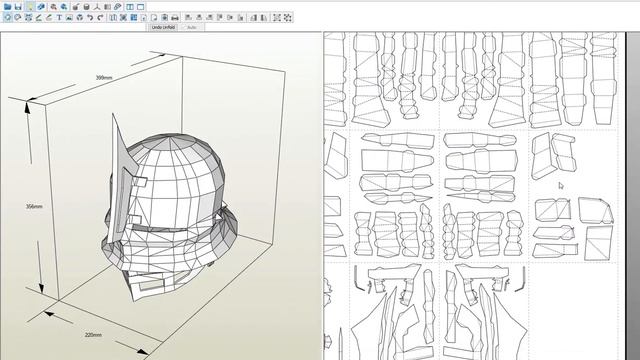This screenshot has width=640, height=360.
Task: Click the 356mm height dimension label
Action: tap(34, 207)
